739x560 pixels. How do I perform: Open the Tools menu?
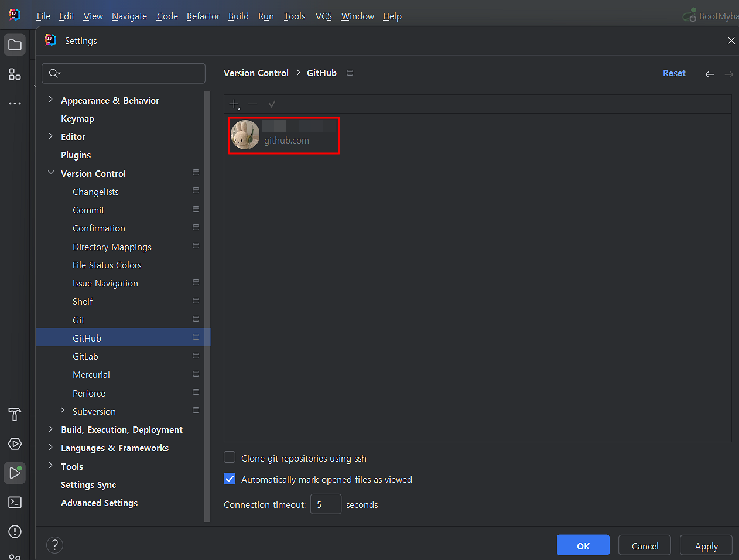(295, 16)
